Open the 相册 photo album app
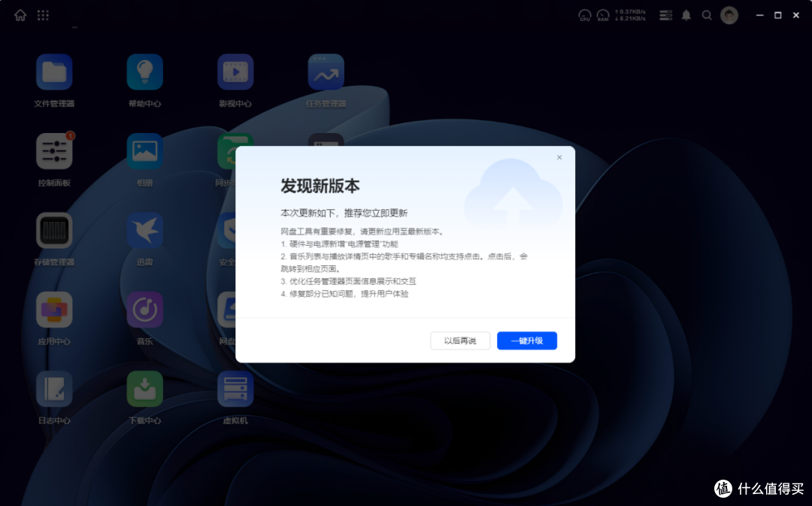 [x=145, y=151]
